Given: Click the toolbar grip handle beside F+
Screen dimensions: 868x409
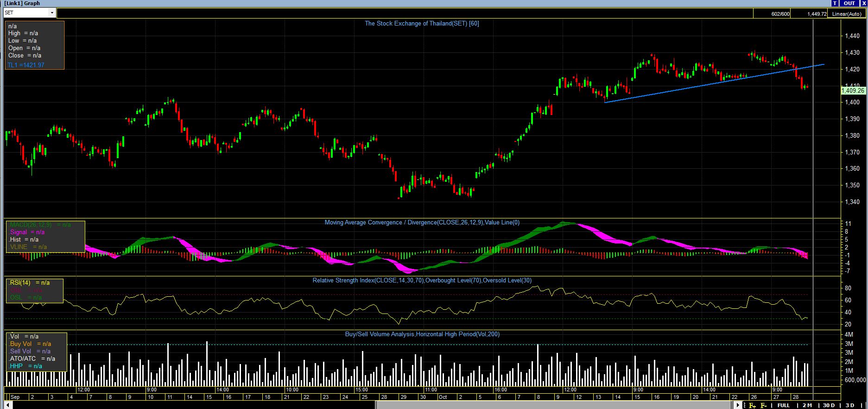Looking at the screenshot, I should (x=744, y=405).
